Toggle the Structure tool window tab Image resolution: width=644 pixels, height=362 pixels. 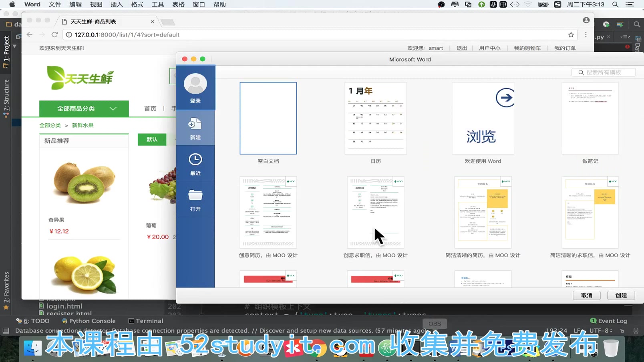coord(6,98)
